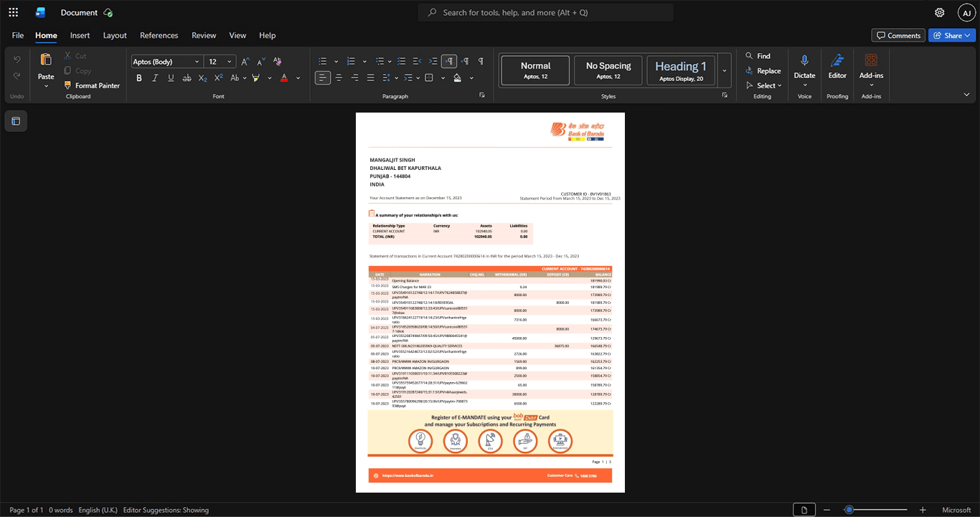Expand font color options arrow
Screen dimensions: 980x517
[298, 77]
